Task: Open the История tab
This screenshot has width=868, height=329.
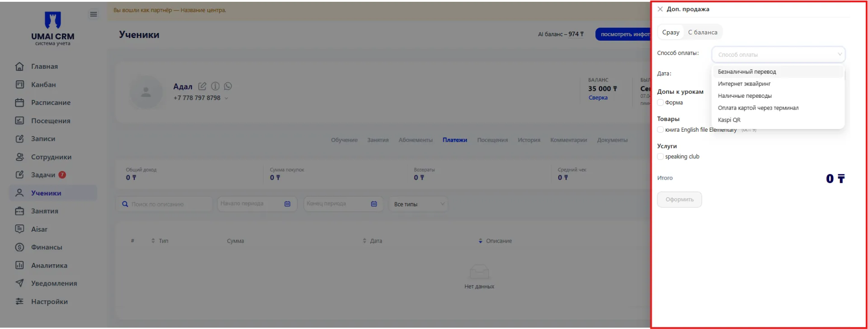Action: (x=529, y=140)
